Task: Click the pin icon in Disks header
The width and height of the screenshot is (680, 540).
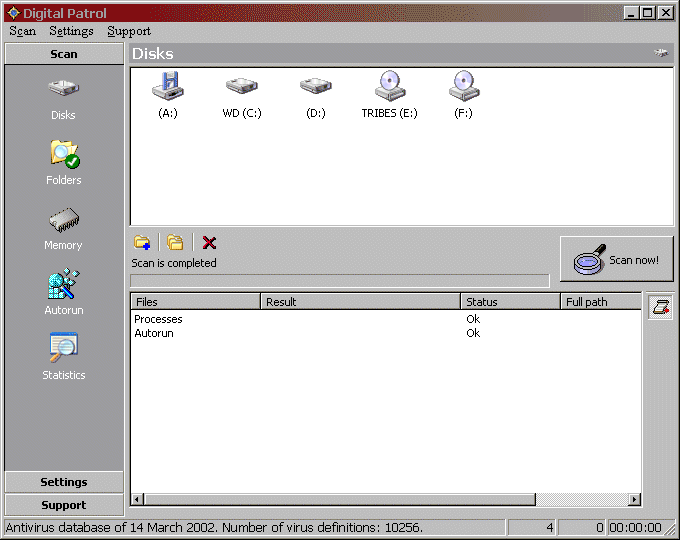Action: click(x=661, y=53)
